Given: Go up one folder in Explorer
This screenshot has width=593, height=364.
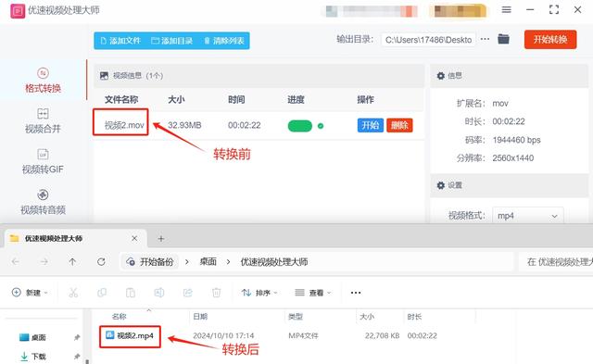Looking at the screenshot, I should pos(72,261).
